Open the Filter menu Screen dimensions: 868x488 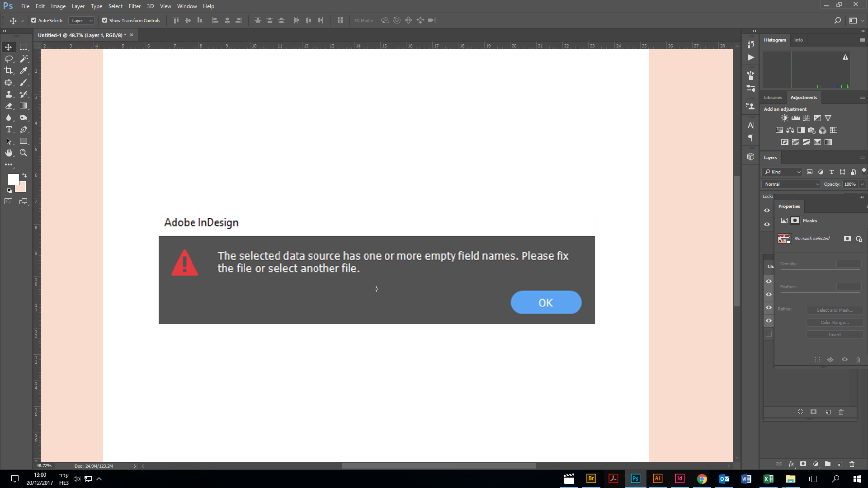(135, 6)
